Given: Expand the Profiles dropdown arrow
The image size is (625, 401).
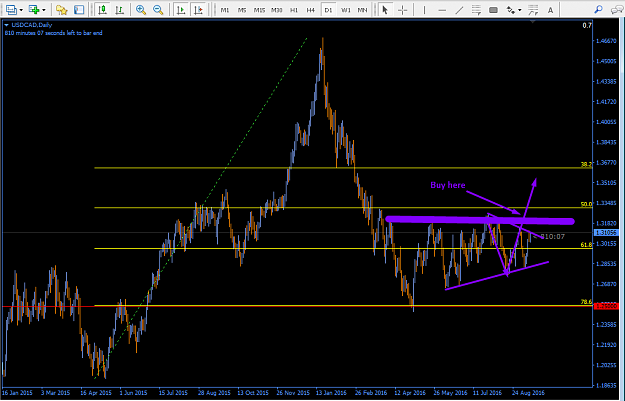Looking at the screenshot, I should point(21,10).
